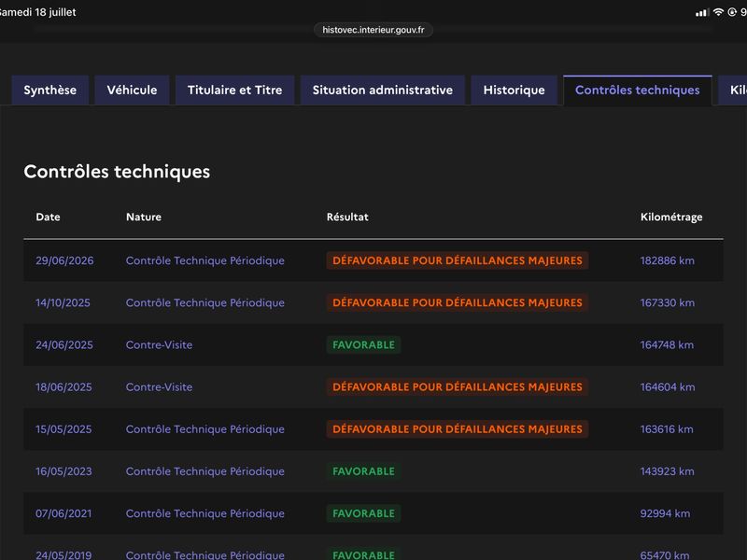The height and width of the screenshot is (560, 747).
Task: Open the Titulaire et Titre tab
Action: pos(235,90)
